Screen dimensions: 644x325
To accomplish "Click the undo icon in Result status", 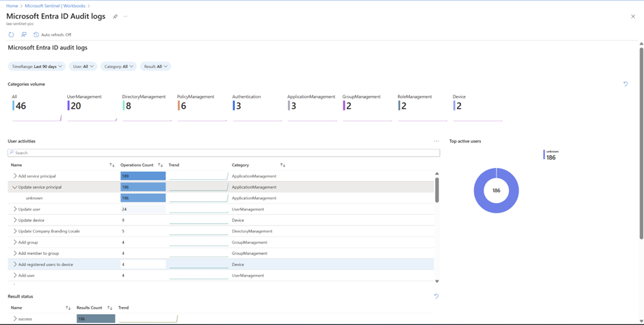I will [436, 296].
